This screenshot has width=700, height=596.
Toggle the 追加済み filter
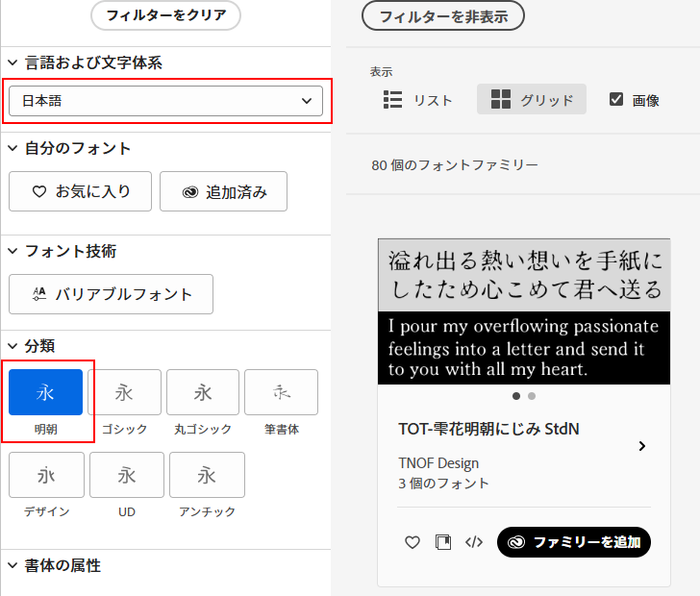[x=223, y=191]
